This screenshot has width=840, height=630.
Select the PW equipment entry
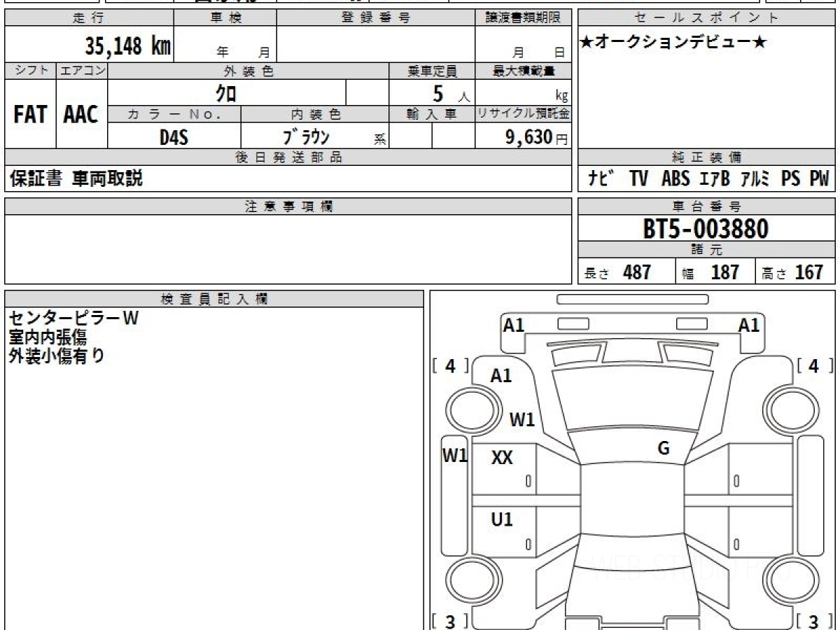pos(819,179)
